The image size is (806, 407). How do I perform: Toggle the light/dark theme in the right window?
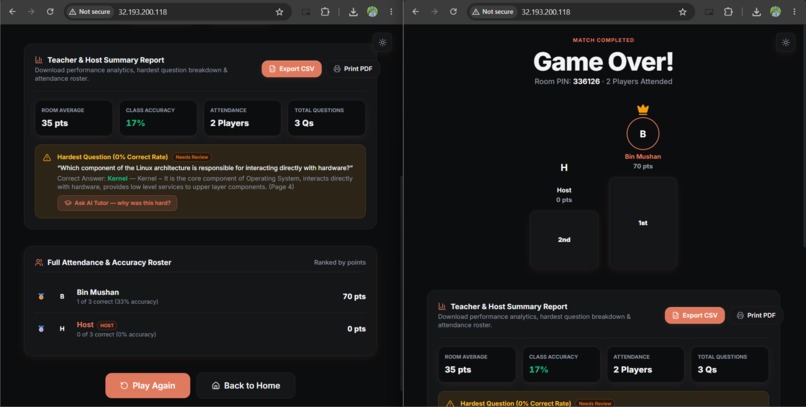(x=785, y=43)
